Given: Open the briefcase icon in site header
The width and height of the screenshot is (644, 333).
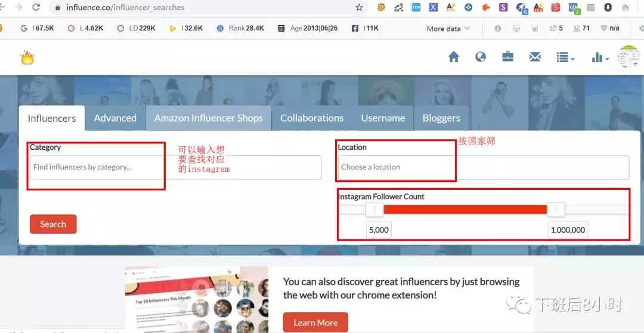Looking at the screenshot, I should click(x=507, y=57).
